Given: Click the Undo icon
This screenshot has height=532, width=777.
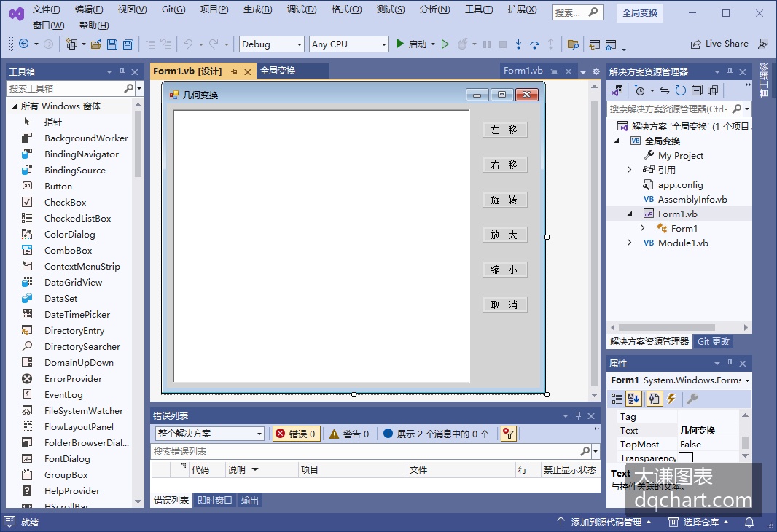Looking at the screenshot, I should [188, 44].
